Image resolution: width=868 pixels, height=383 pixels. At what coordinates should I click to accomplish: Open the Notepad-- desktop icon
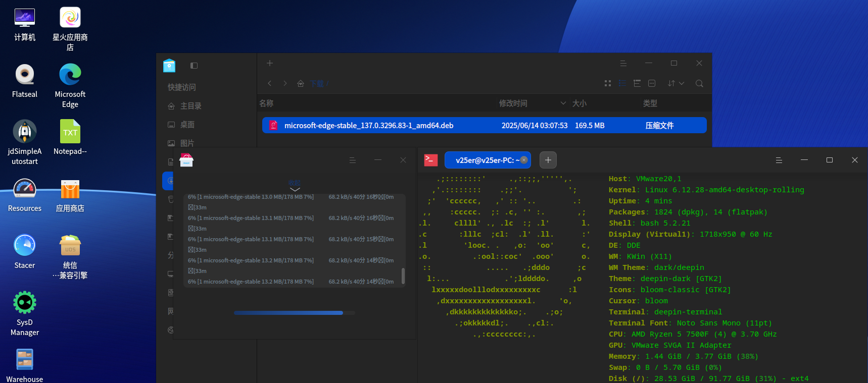click(x=70, y=138)
